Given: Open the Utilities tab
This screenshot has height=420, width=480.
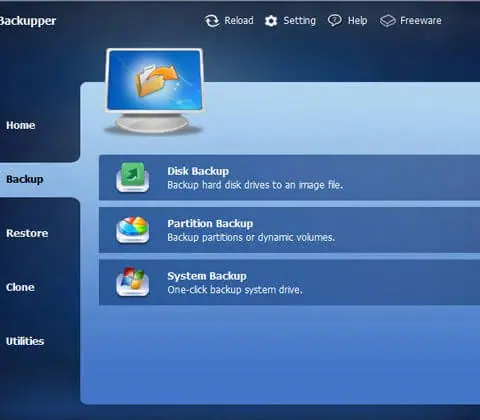Looking at the screenshot, I should point(25,341).
